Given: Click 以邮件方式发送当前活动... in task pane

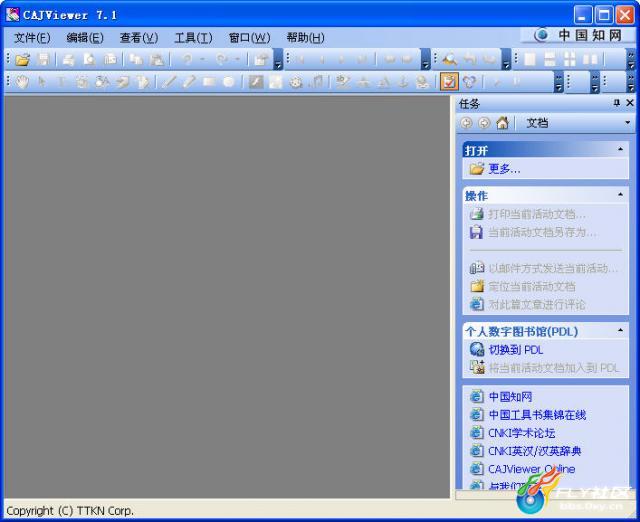Looking at the screenshot, I should pos(553,269).
